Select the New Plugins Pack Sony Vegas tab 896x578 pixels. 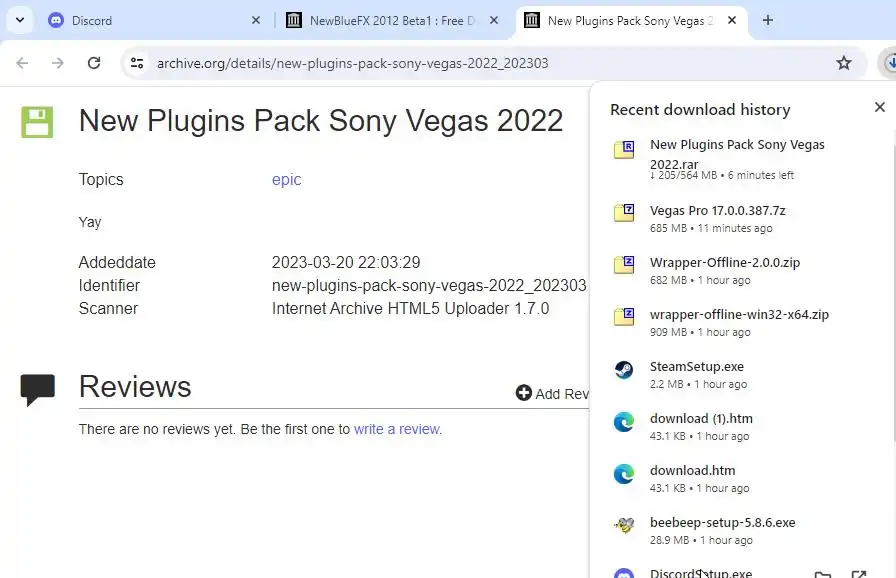[x=631, y=21]
